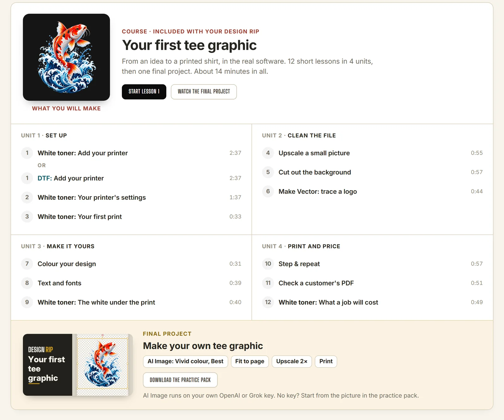Click number badge 10 for Step & repeat
504x420 pixels.
[x=268, y=264]
